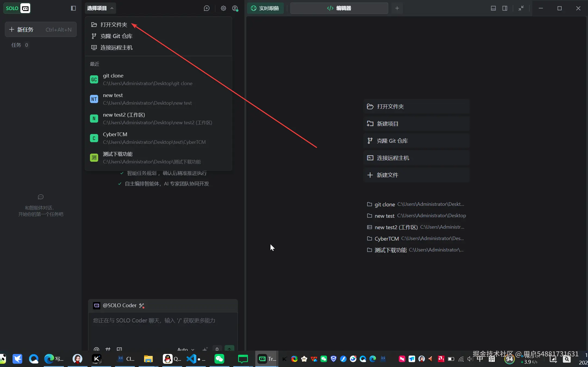The image size is (588, 367).
Task: Collapse the 选择项目 project dropdown
Action: click(x=100, y=8)
